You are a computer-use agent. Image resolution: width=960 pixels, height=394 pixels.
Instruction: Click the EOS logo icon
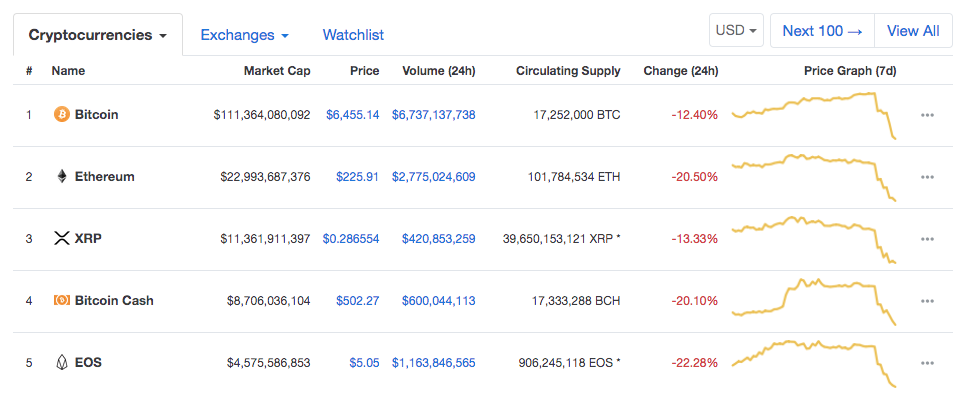pos(62,363)
